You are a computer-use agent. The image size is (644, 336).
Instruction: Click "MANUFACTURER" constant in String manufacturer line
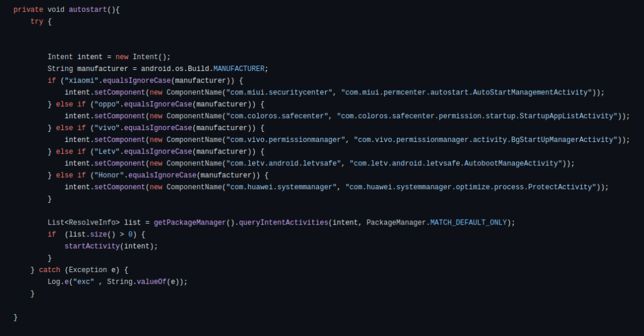(239, 69)
